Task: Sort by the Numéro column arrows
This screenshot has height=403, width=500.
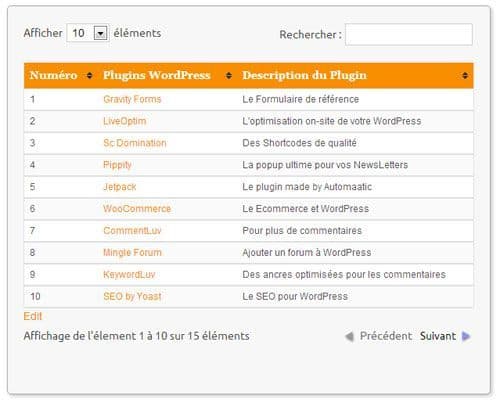Action: 89,75
